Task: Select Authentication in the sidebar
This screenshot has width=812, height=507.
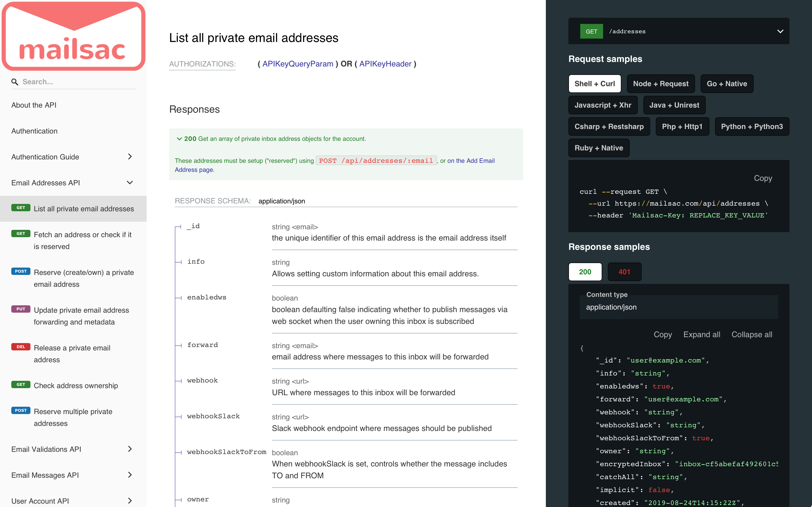Action: click(34, 131)
